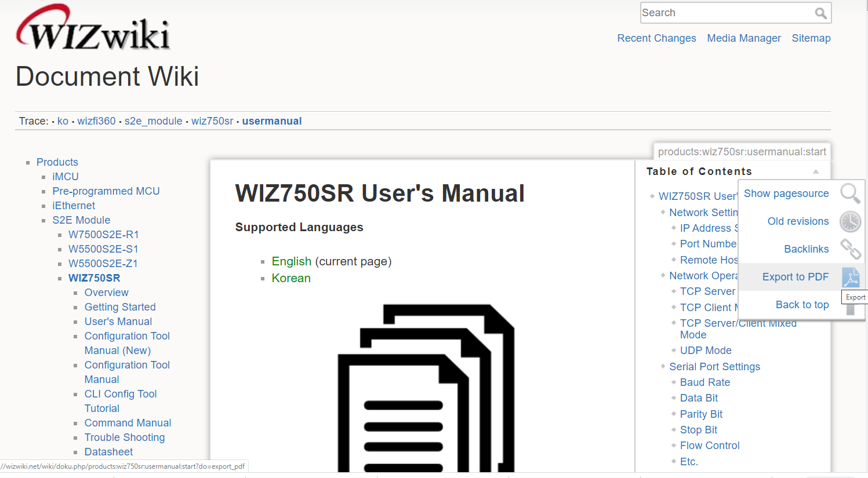Click the English language link
The image size is (868, 478).
(291, 261)
